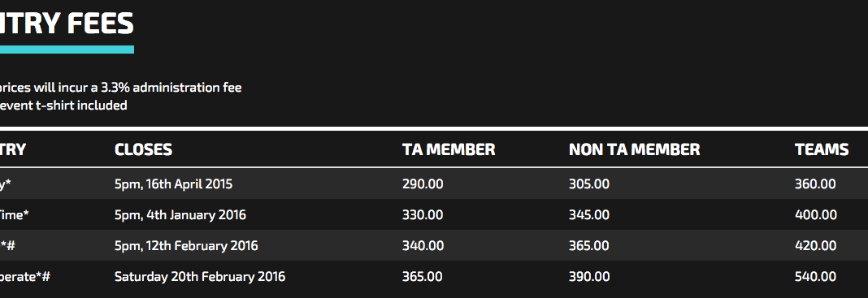The height and width of the screenshot is (298, 868).
Task: Click the CLOSES column header
Action: 143,149
